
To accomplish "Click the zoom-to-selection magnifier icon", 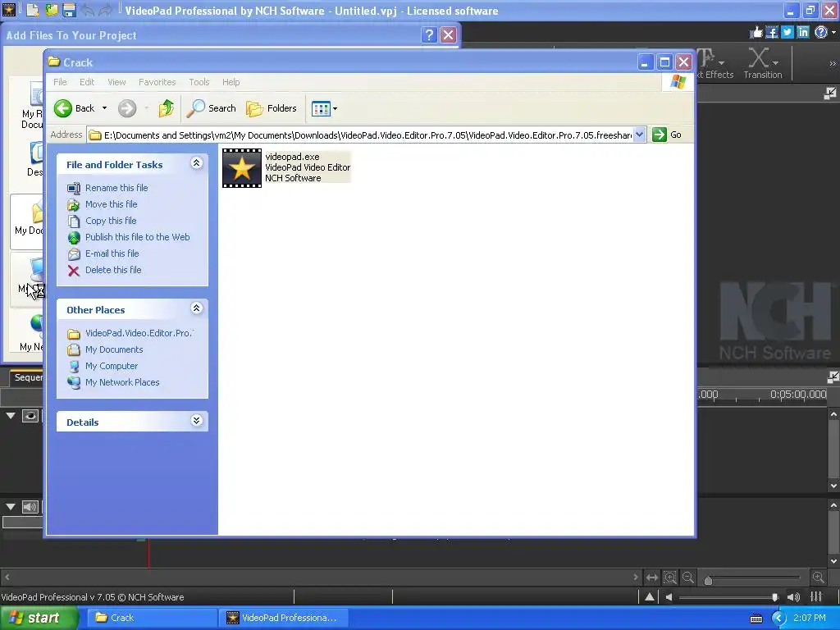I will pos(670,577).
